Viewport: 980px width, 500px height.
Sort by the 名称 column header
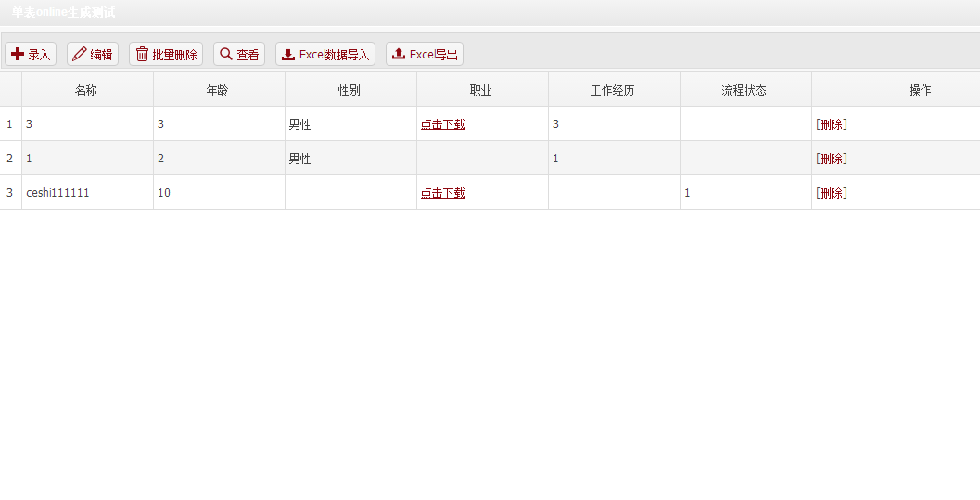[x=86, y=90]
